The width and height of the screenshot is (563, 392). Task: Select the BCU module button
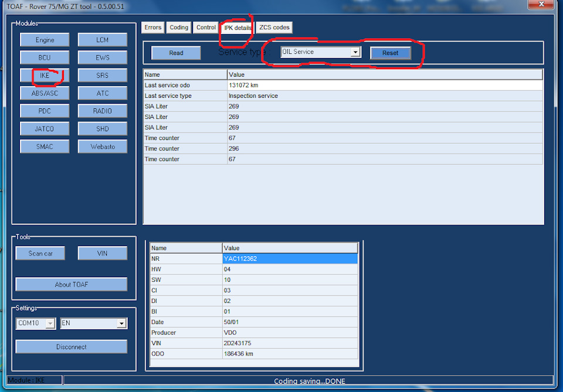(x=45, y=57)
